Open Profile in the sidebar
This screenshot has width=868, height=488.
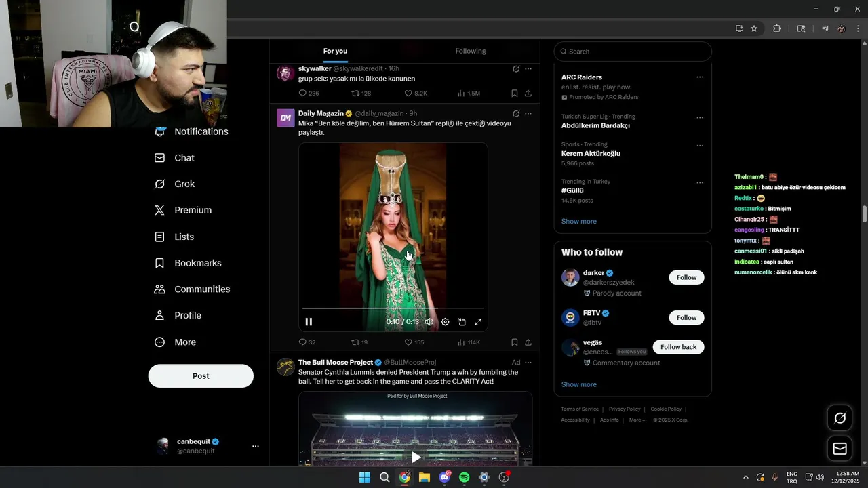click(x=178, y=316)
